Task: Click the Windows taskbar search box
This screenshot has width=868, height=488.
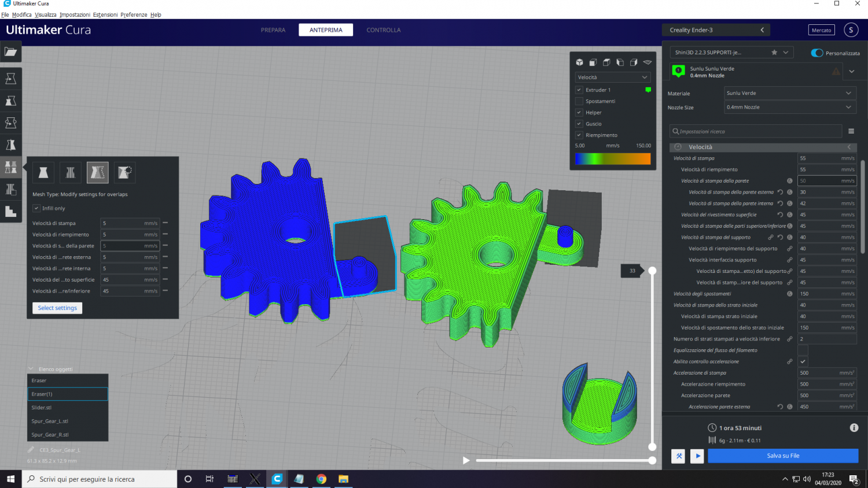Action: point(100,479)
